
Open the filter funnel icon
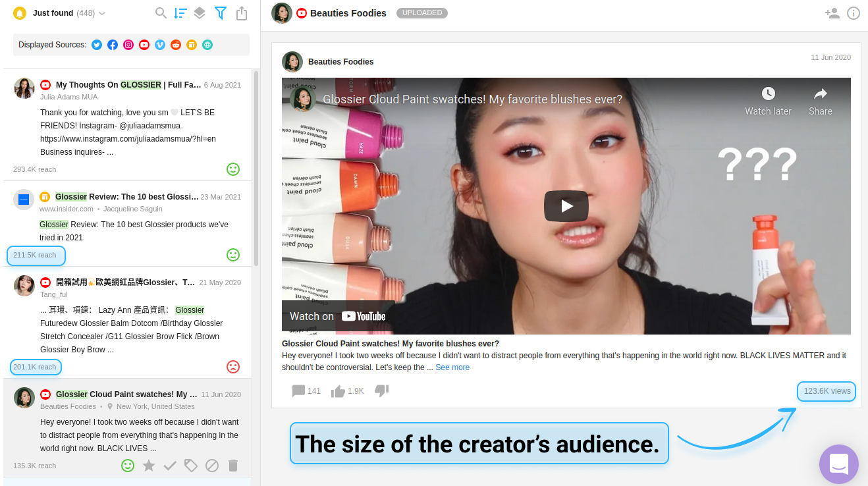click(x=221, y=13)
